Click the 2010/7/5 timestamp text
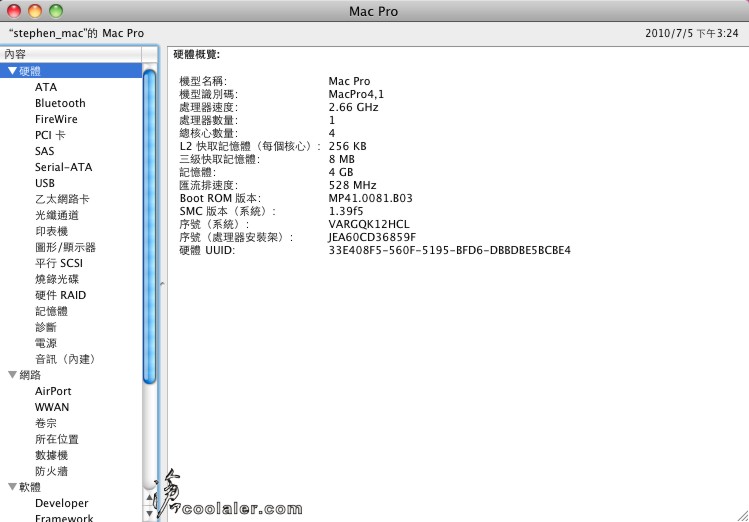 coord(692,33)
